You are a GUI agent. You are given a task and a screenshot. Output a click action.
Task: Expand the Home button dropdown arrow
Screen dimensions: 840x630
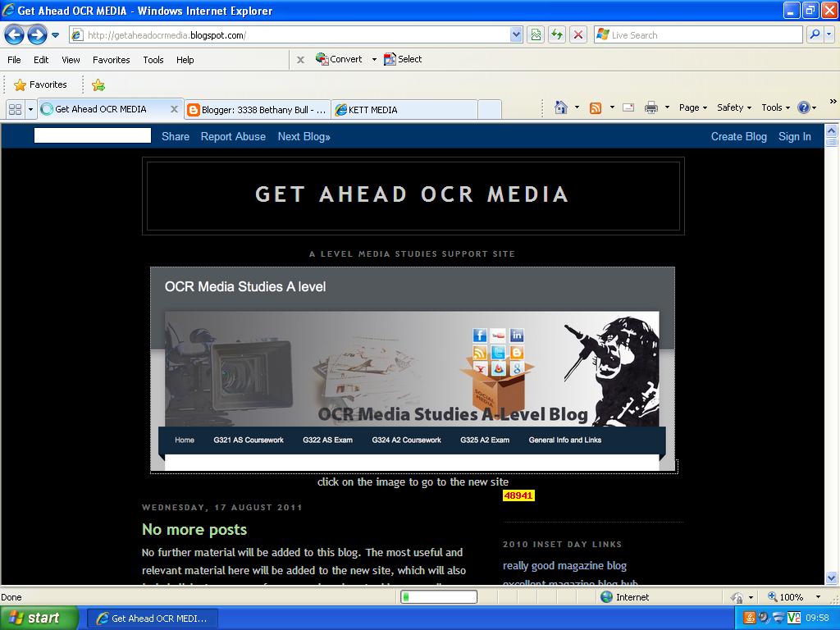click(577, 107)
